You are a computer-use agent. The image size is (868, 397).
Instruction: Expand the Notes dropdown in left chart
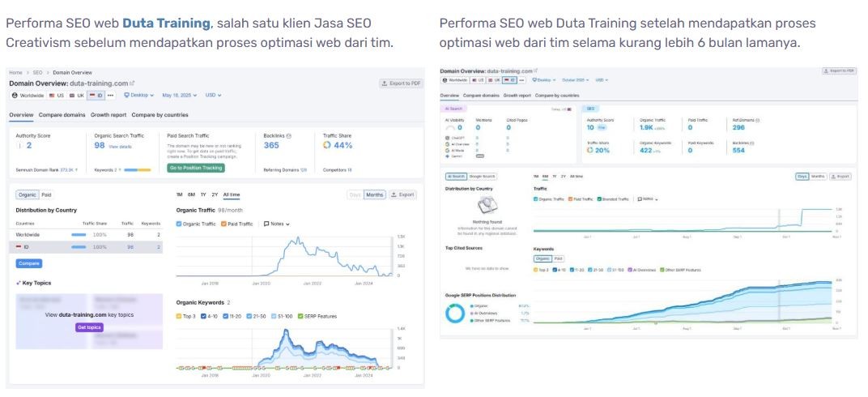pos(276,224)
